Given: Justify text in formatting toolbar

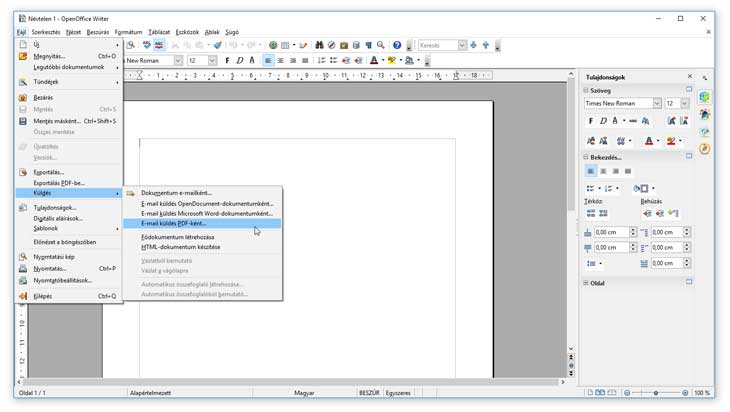Looking at the screenshot, I should point(305,61).
